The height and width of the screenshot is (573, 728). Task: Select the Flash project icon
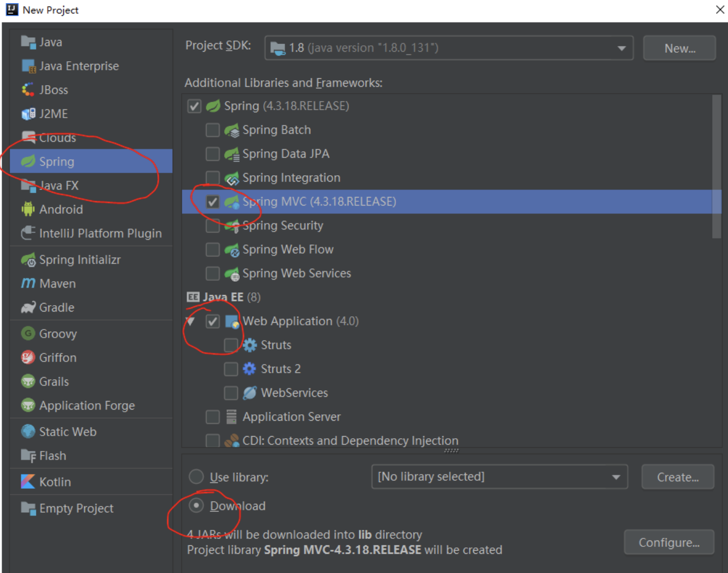pos(28,456)
